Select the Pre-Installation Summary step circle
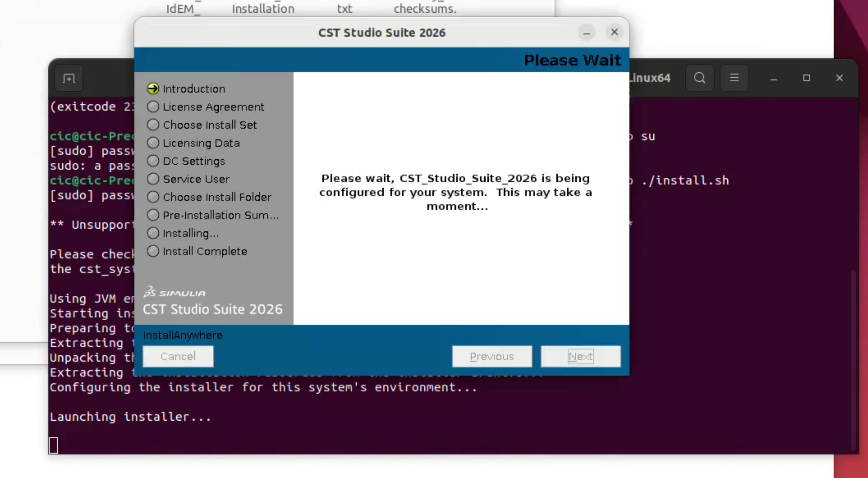The width and height of the screenshot is (868, 478). 153,215
